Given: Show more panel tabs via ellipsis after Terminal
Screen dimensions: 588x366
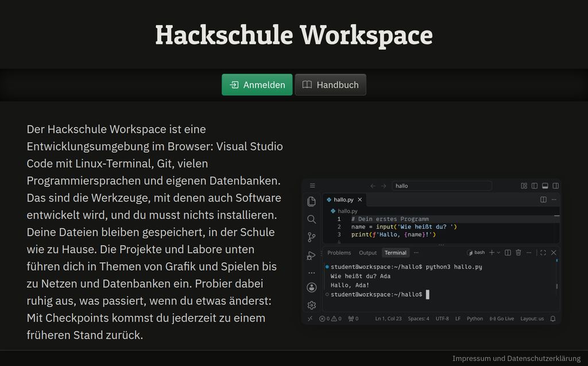Looking at the screenshot, I should 416,253.
